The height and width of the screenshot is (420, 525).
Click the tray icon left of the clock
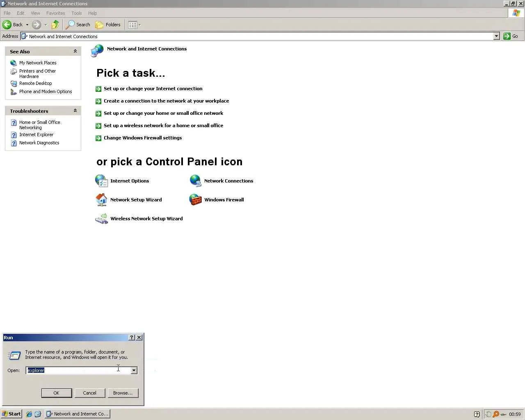coord(504,414)
